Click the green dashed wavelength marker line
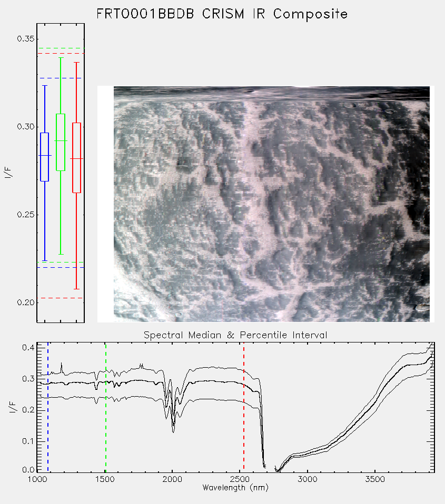 (106, 407)
